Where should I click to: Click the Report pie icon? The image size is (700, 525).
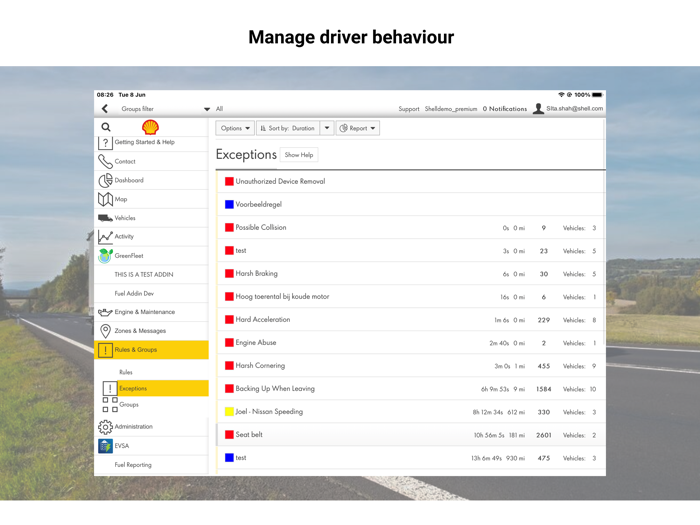pyautogui.click(x=343, y=128)
